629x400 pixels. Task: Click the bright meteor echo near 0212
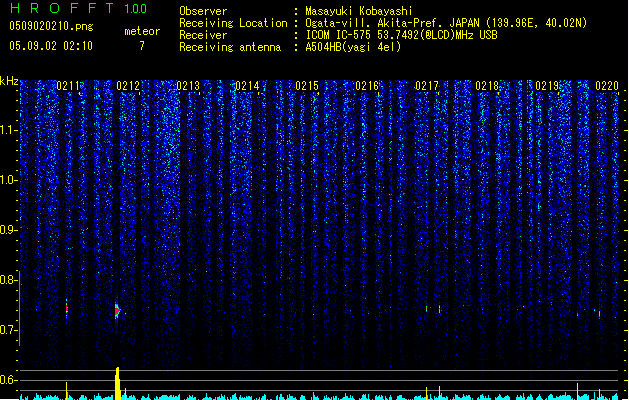click(x=117, y=311)
